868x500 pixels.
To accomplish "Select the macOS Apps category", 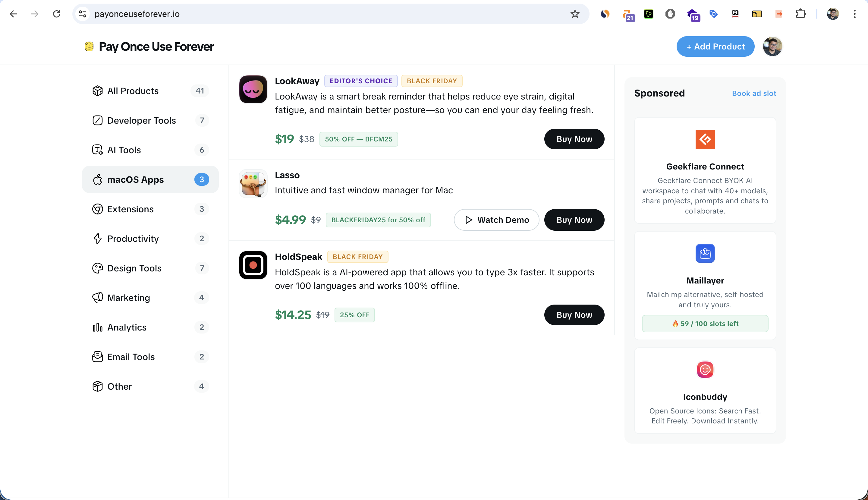I will pyautogui.click(x=135, y=179).
